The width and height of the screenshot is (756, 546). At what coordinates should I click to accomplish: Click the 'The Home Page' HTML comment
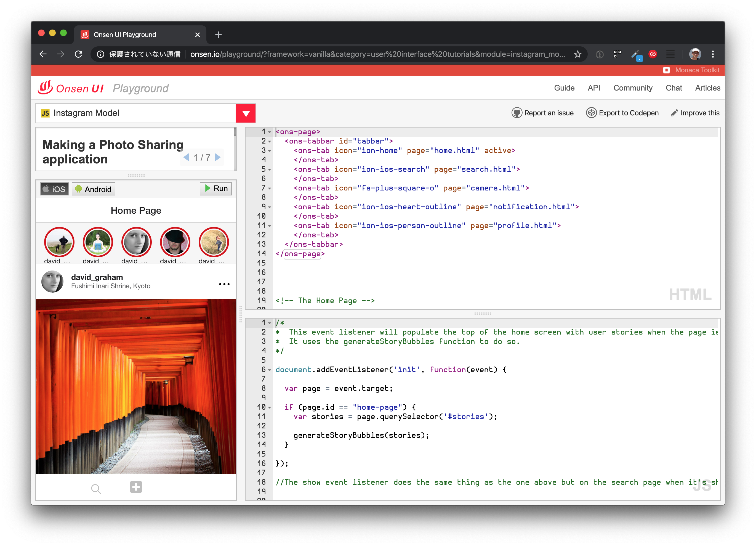tap(325, 301)
